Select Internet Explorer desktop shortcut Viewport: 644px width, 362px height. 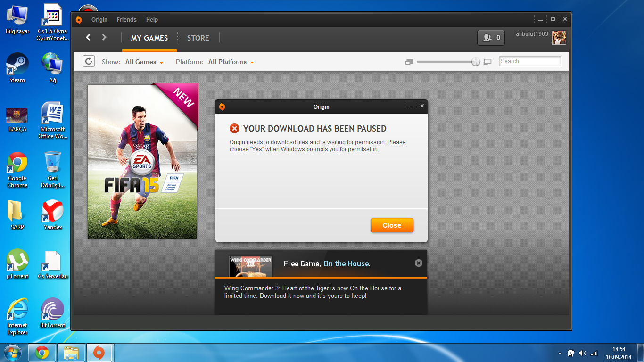[17, 316]
